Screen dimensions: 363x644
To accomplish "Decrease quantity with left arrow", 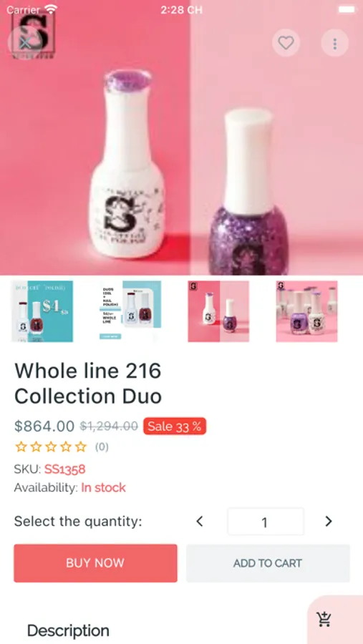I will click(200, 522).
